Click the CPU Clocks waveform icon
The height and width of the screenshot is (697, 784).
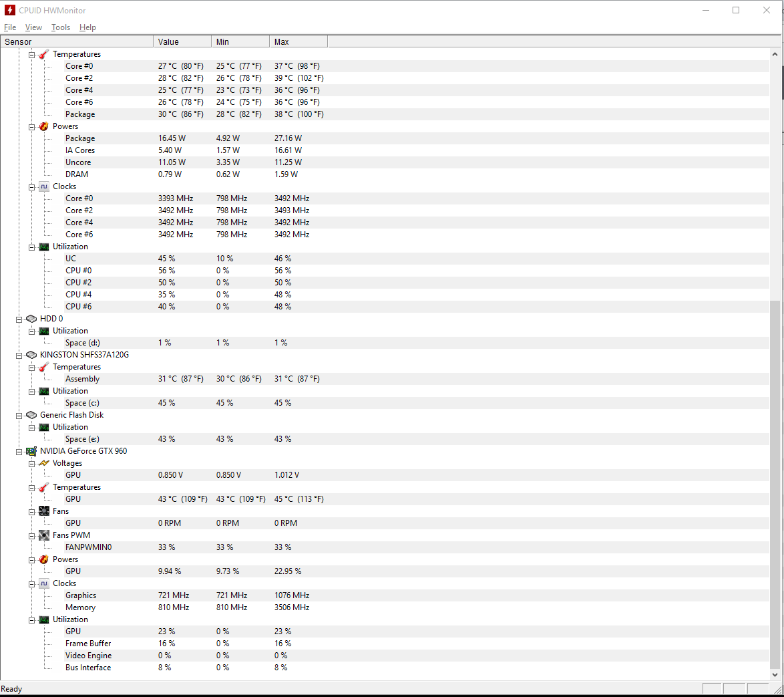(44, 186)
